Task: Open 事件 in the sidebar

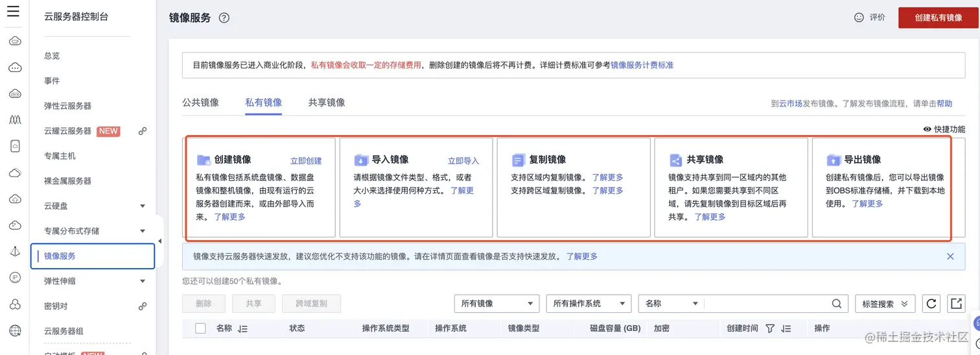Action: coord(52,80)
